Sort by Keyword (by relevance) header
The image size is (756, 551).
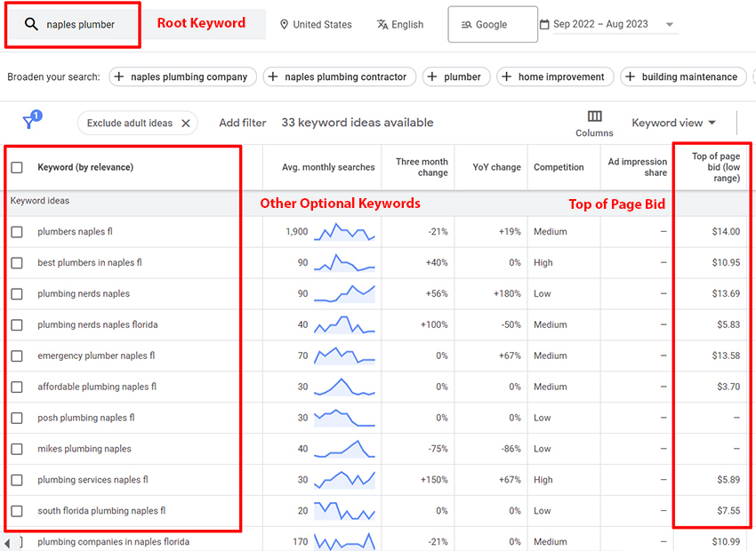click(85, 167)
